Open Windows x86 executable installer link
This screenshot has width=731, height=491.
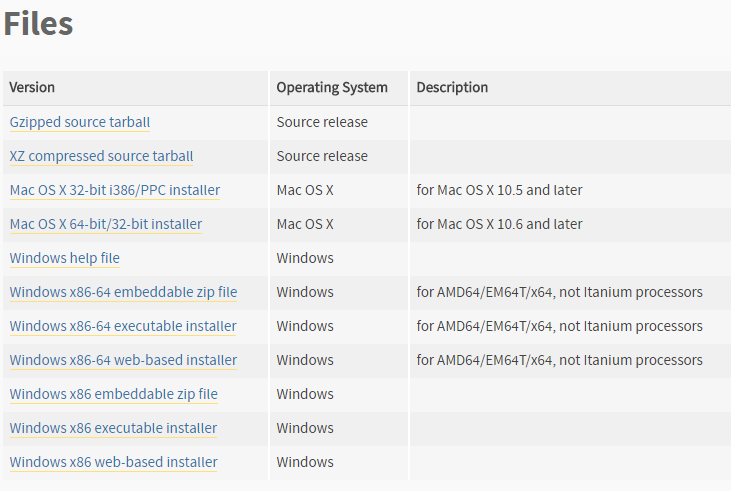tap(113, 429)
